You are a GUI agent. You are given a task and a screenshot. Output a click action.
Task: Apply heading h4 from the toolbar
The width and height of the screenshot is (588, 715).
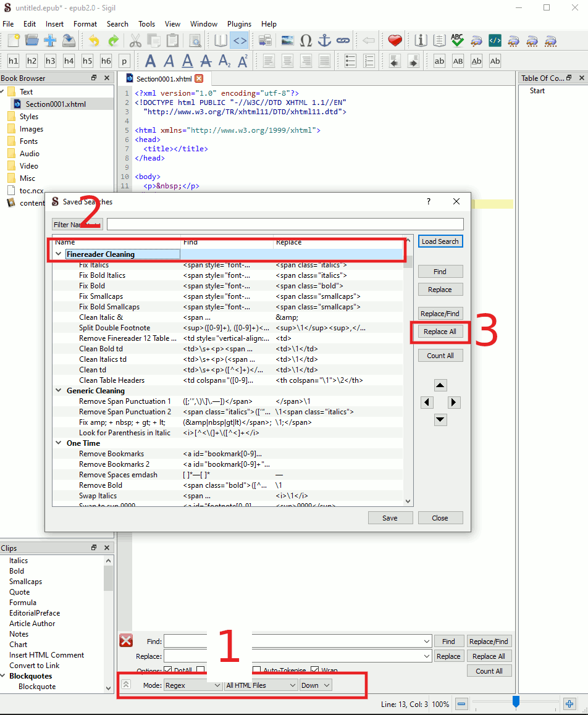[69, 61]
